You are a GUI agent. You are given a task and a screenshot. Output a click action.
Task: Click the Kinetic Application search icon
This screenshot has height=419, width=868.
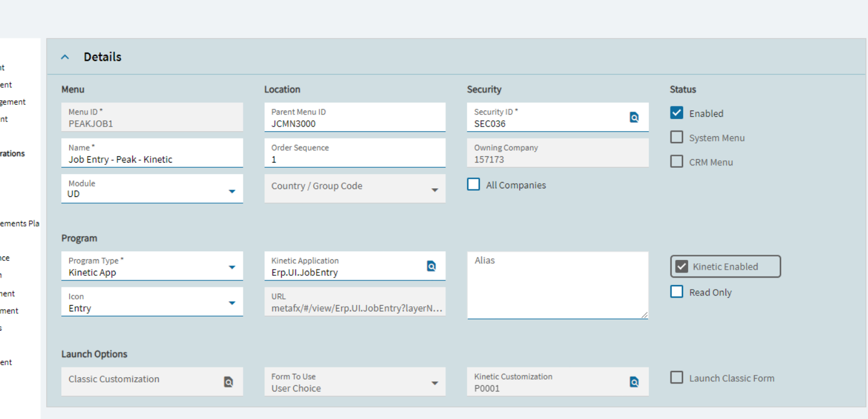[x=431, y=266]
